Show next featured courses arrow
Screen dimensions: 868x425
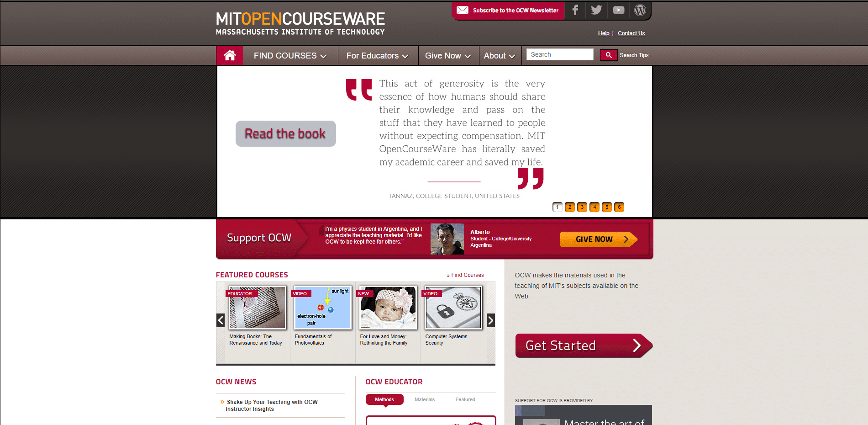click(491, 320)
